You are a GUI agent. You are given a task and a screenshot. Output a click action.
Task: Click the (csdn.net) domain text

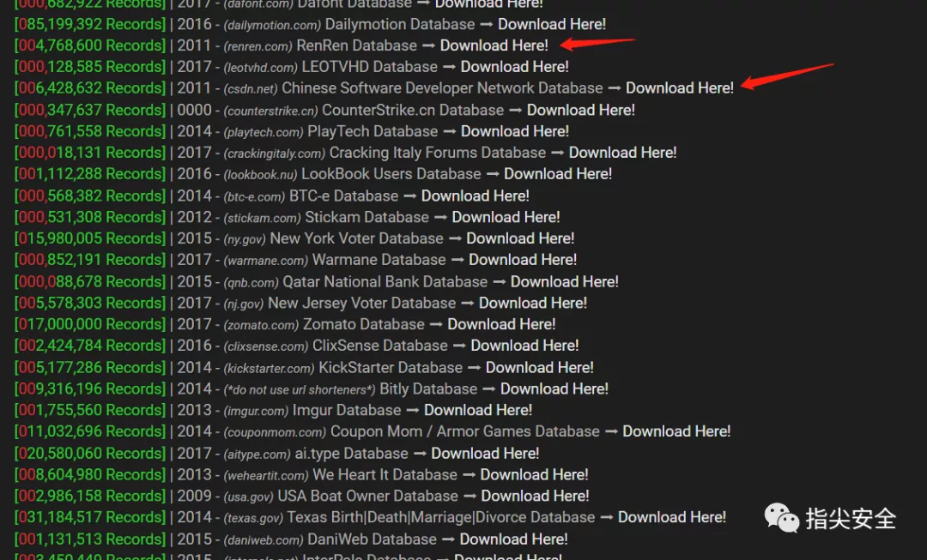[251, 89]
